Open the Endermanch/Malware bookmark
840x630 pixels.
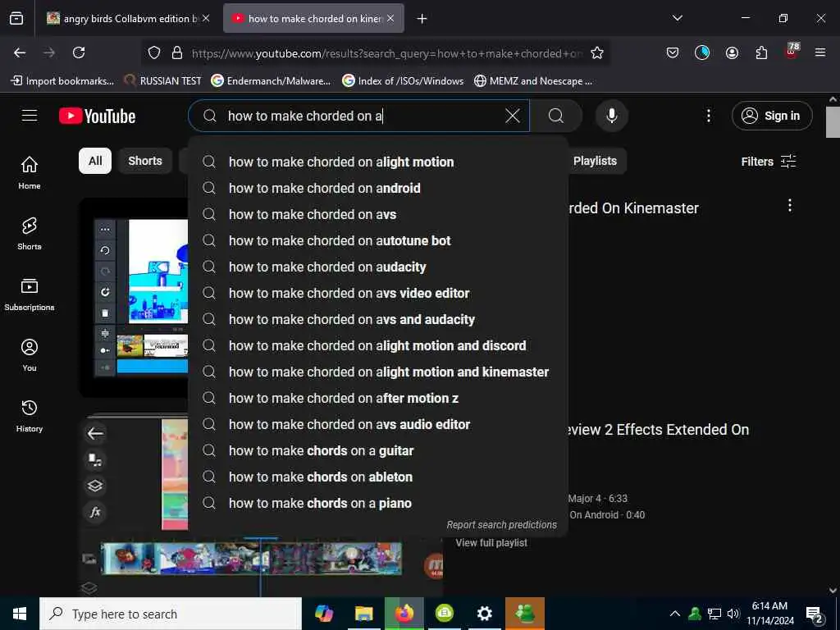tap(271, 81)
